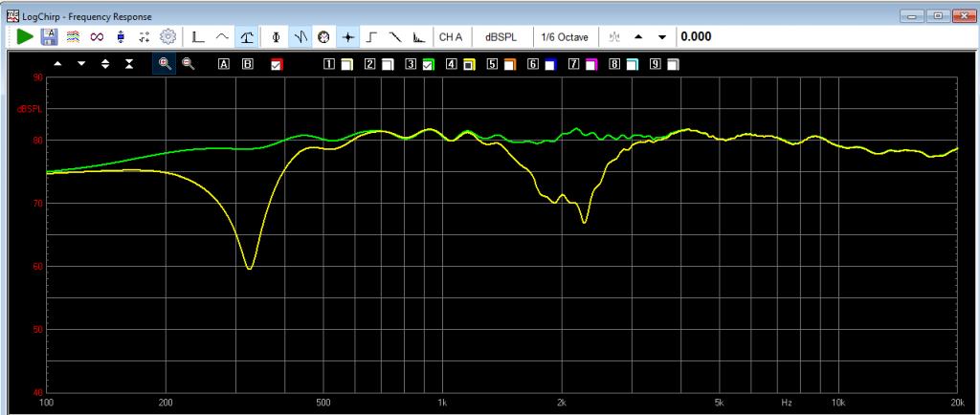
Task: Click the red dBSPL axis label
Action: click(x=30, y=109)
